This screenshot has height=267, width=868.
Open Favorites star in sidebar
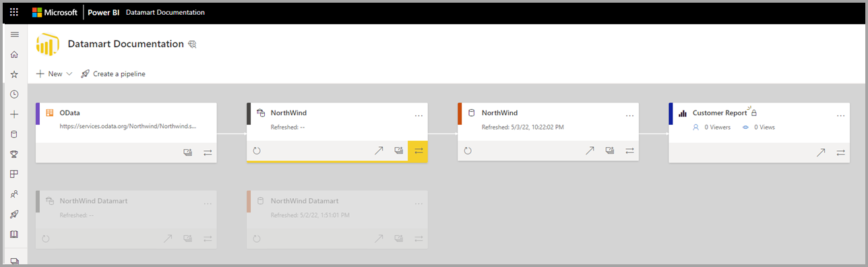(x=14, y=74)
